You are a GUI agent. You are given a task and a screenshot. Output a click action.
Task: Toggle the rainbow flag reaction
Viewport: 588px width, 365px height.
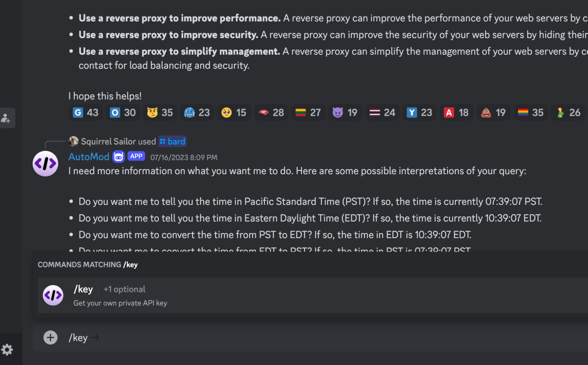pyautogui.click(x=531, y=112)
